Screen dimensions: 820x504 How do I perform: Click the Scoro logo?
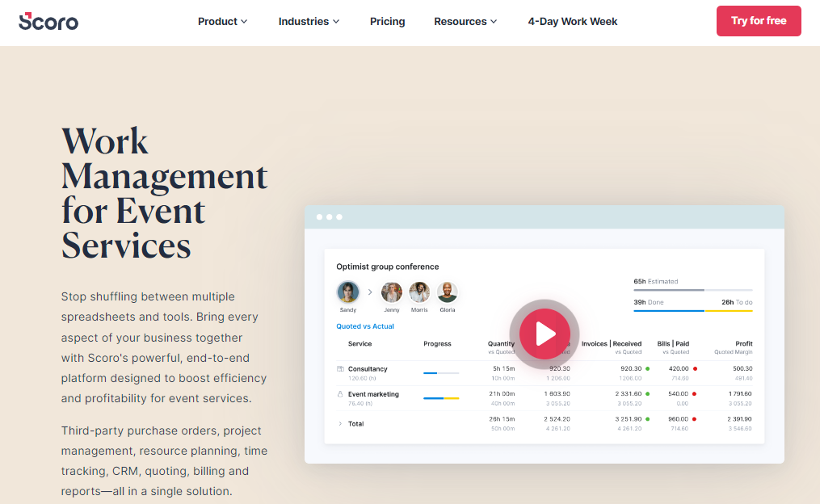click(48, 21)
